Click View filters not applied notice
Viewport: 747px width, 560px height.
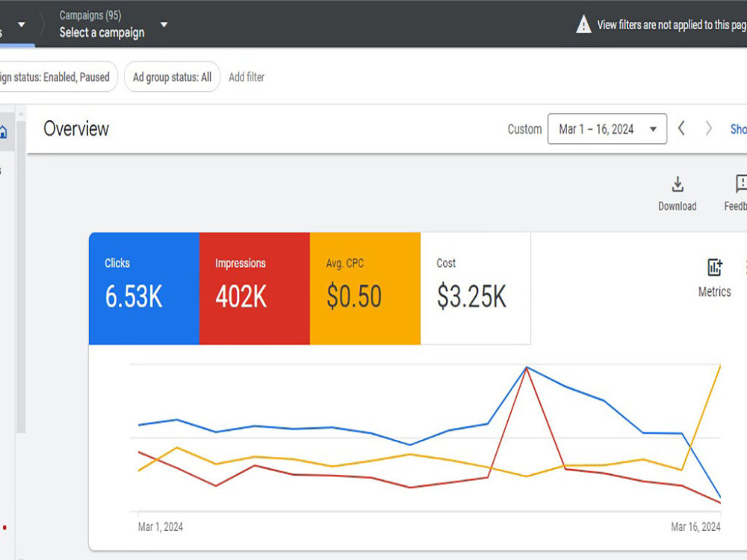pyautogui.click(x=672, y=25)
